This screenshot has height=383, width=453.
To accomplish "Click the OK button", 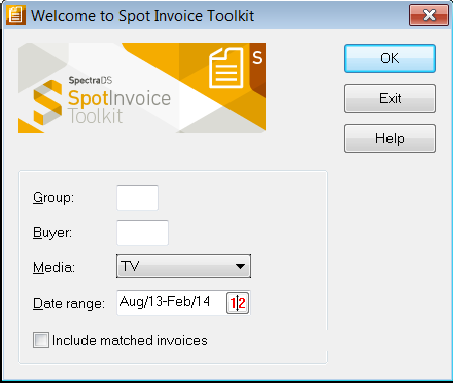I will [390, 58].
